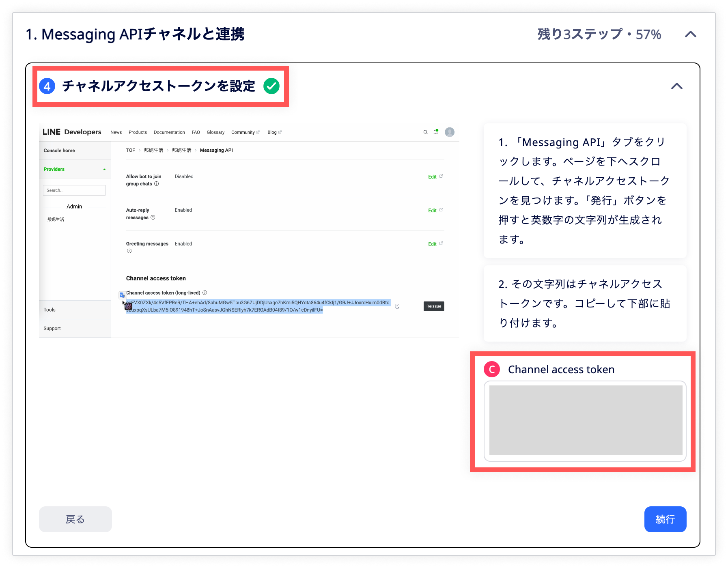Viewport: 728px width, 568px height.
Task: Select Console home in the sidebar
Action: pos(59,151)
